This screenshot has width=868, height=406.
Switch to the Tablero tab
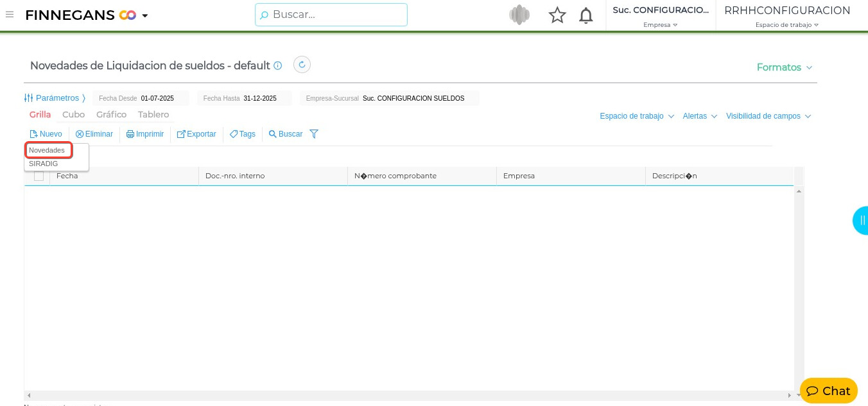click(153, 114)
